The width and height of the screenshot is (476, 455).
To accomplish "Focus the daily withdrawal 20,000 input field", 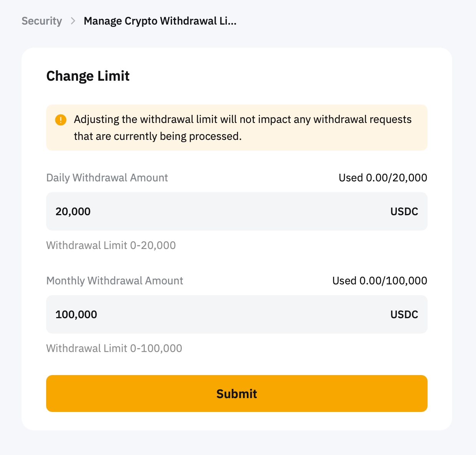I will (x=231, y=211).
